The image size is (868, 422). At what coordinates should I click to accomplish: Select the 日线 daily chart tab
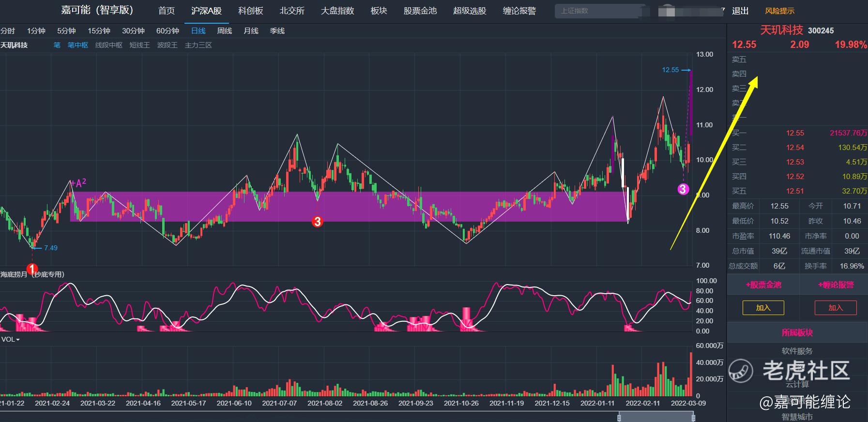tap(198, 31)
